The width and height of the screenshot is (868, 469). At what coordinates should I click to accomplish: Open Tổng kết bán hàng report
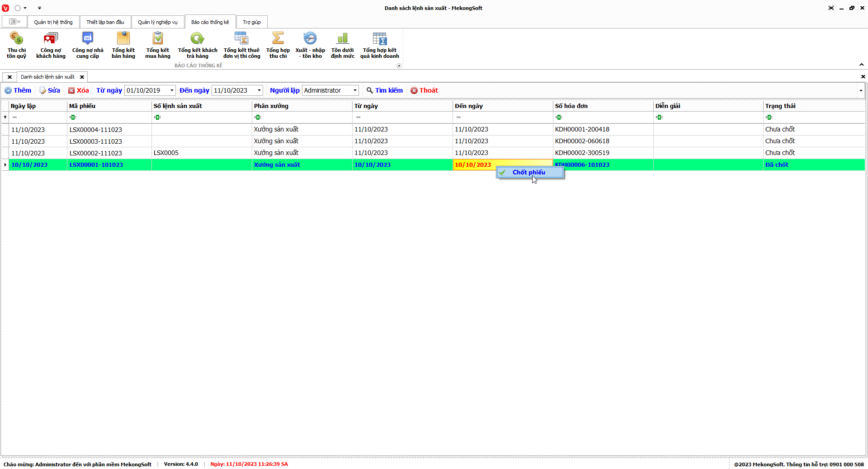123,45
